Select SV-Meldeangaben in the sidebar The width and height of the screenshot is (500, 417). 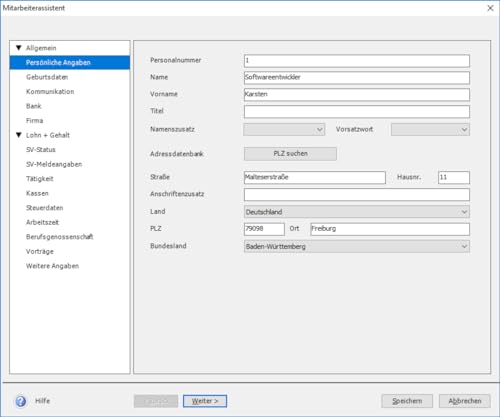(x=54, y=164)
